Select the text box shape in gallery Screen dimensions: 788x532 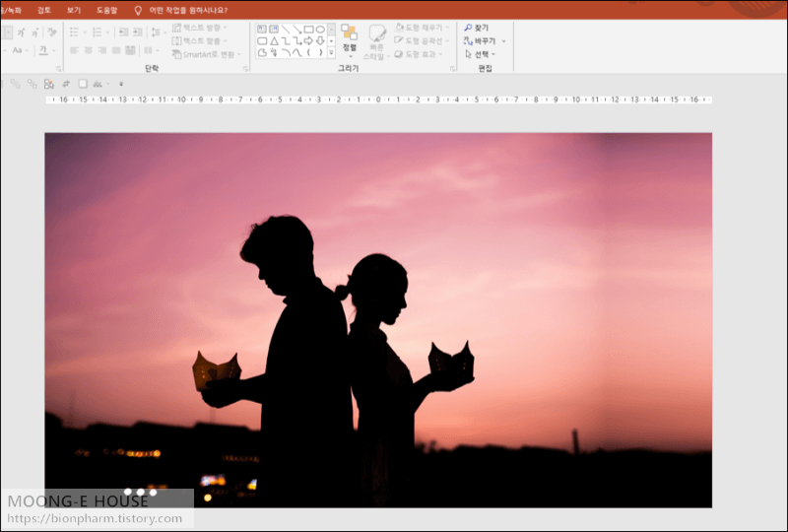click(262, 30)
